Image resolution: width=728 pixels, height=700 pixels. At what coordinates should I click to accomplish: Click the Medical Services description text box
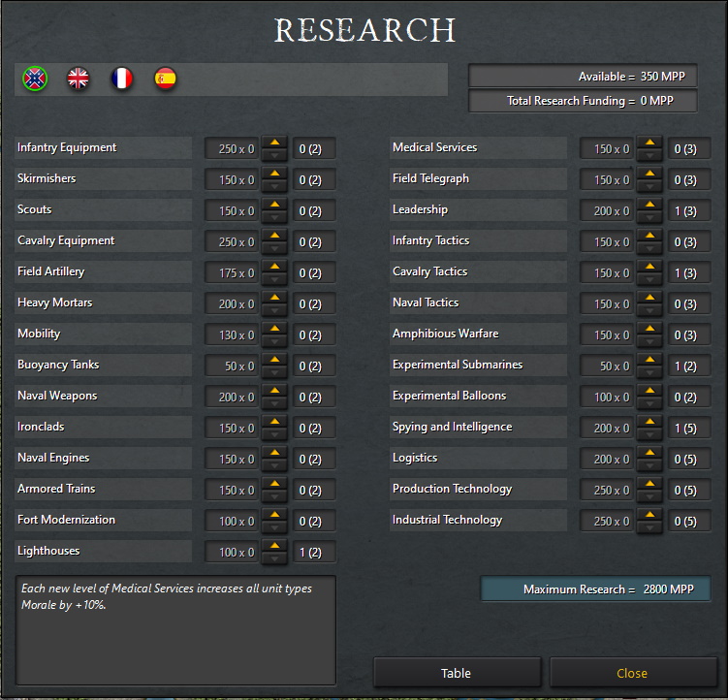click(x=175, y=630)
